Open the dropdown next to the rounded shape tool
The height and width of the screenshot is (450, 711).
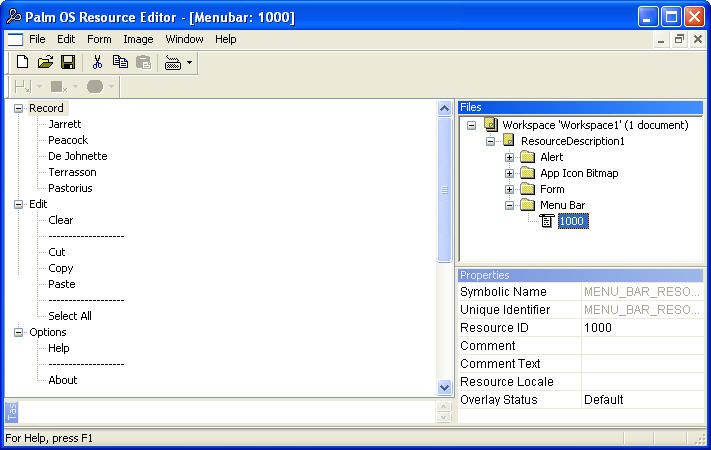click(x=111, y=86)
